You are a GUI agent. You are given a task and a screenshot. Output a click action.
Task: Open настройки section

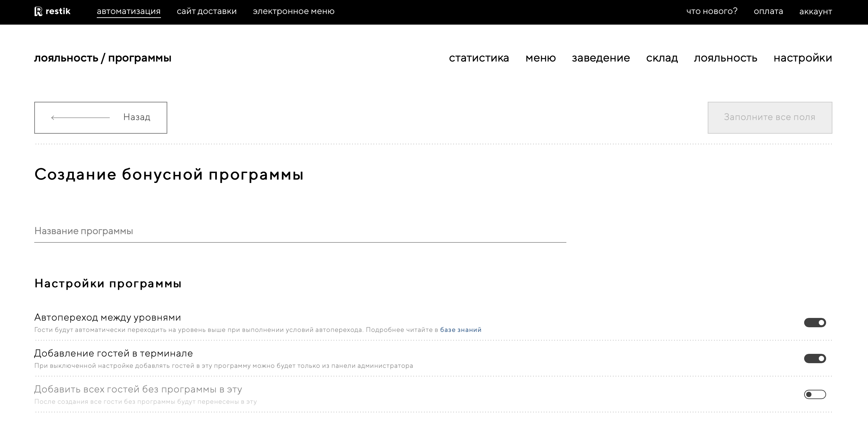pos(802,58)
